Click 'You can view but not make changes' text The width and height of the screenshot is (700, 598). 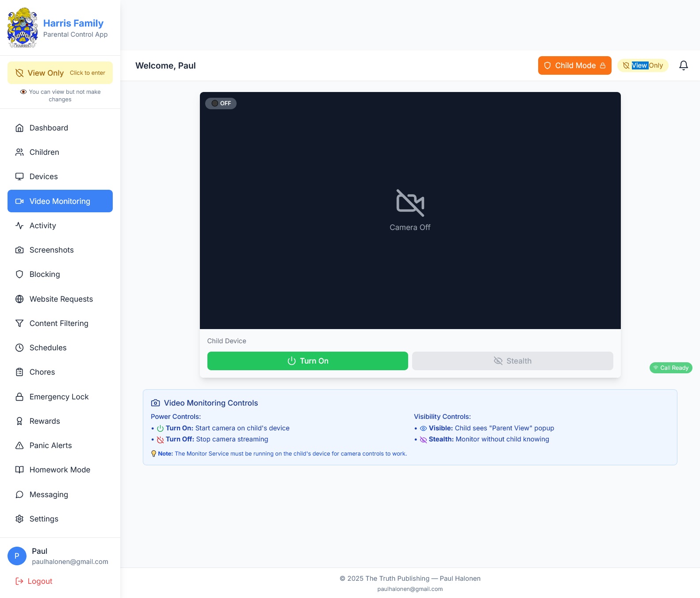(61, 96)
